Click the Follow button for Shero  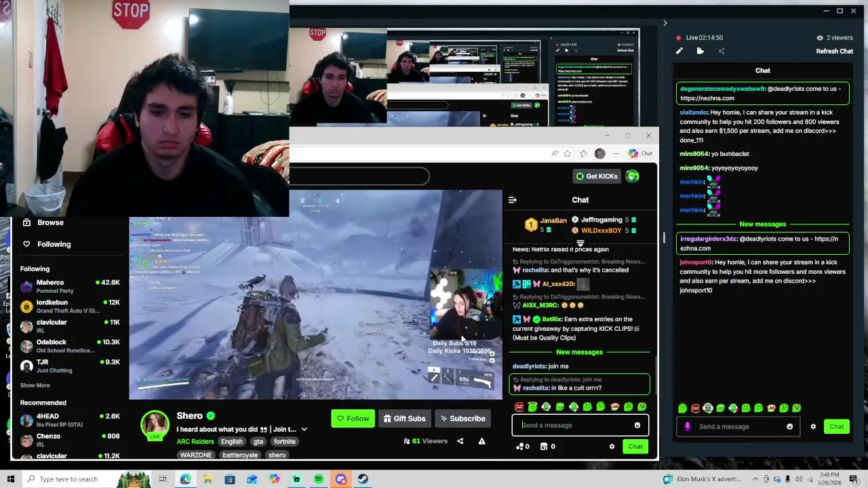click(353, 418)
